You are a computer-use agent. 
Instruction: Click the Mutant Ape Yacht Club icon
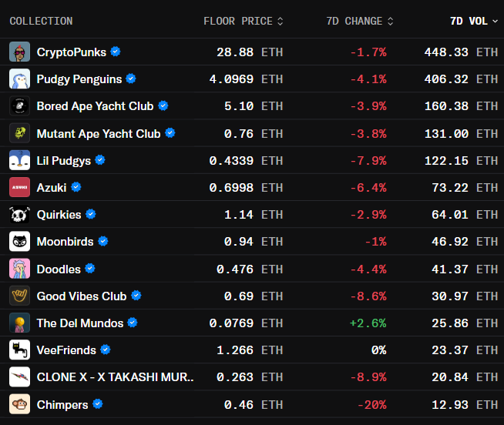click(19, 133)
